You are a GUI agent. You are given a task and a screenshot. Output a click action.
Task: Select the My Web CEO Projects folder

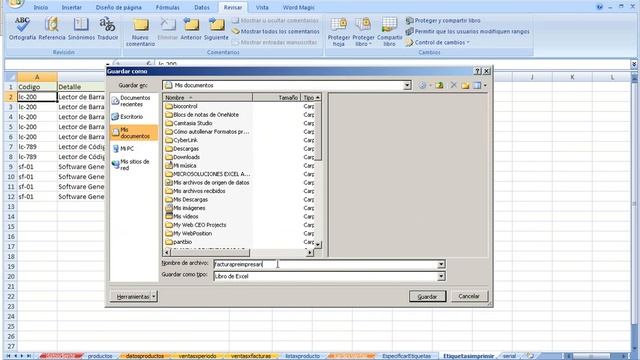[196, 225]
